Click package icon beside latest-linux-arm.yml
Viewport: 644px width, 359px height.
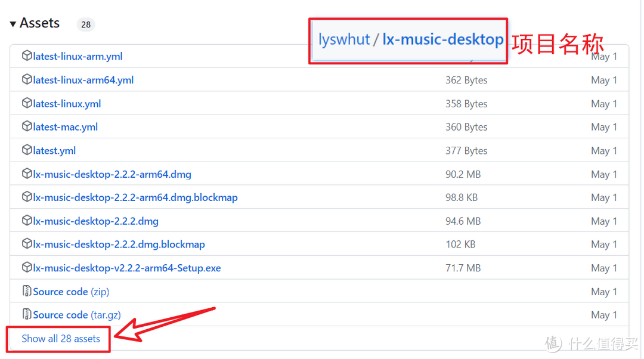pyautogui.click(x=27, y=56)
